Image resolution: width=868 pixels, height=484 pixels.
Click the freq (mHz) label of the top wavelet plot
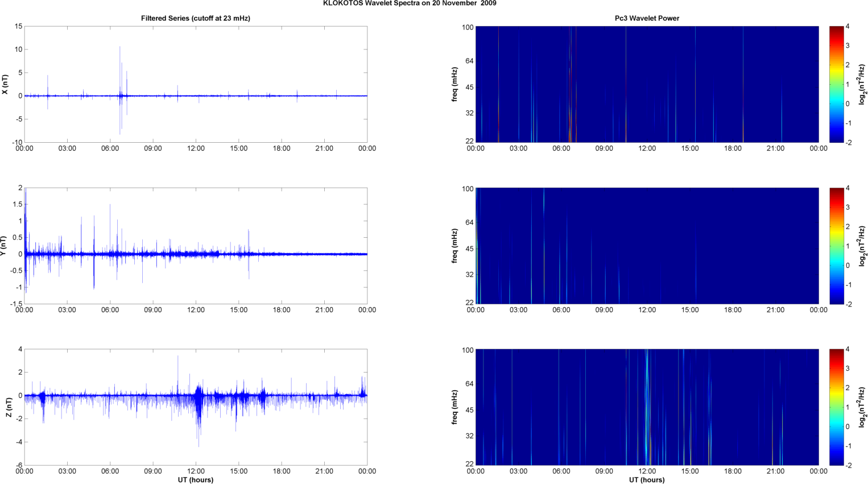[x=455, y=84]
